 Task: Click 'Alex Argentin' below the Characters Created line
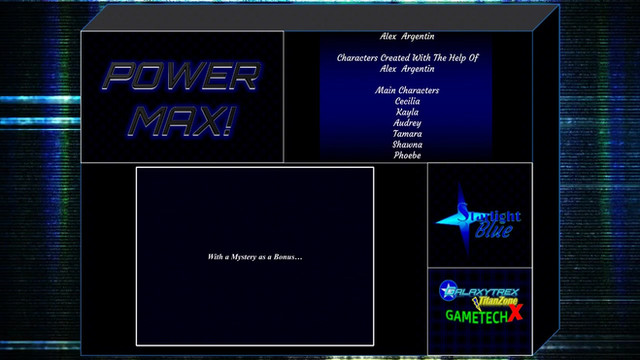407,69
